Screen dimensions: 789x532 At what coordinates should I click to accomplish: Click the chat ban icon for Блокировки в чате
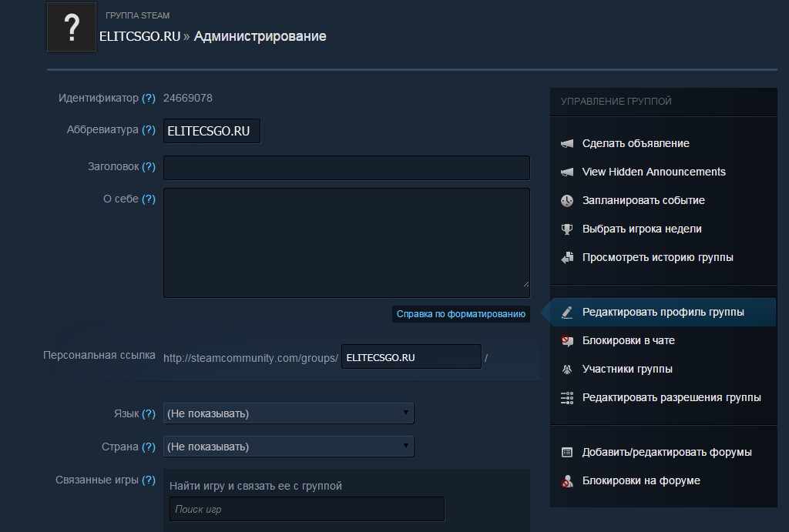tap(567, 341)
